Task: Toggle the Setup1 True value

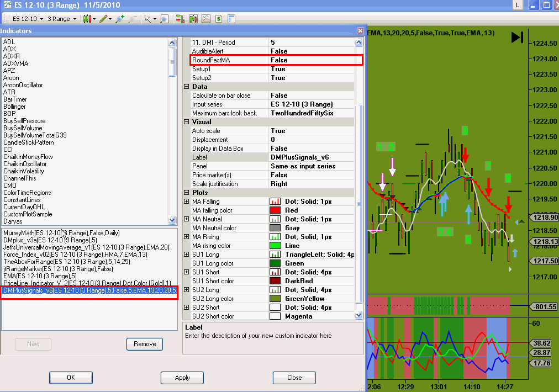Action: tap(312, 69)
